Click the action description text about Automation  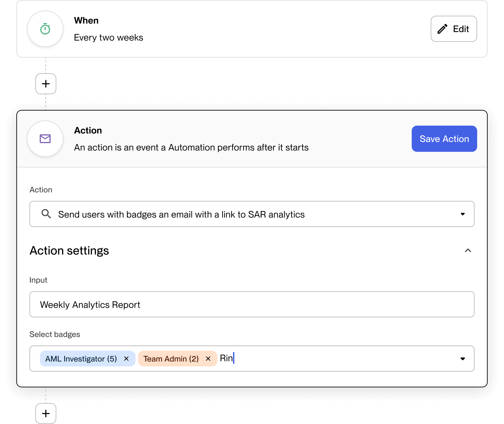pyautogui.click(x=191, y=148)
